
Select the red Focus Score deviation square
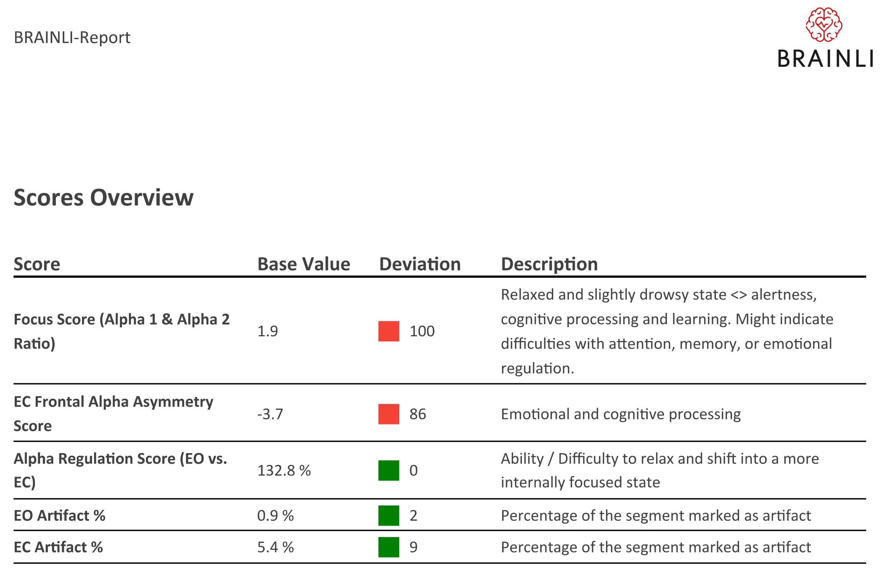(x=388, y=331)
